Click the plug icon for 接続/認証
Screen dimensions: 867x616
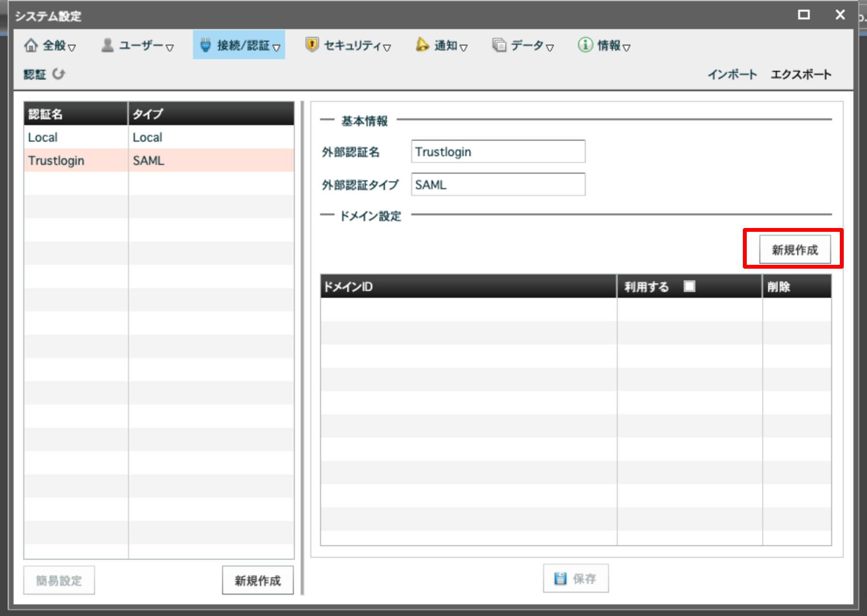pos(206,45)
